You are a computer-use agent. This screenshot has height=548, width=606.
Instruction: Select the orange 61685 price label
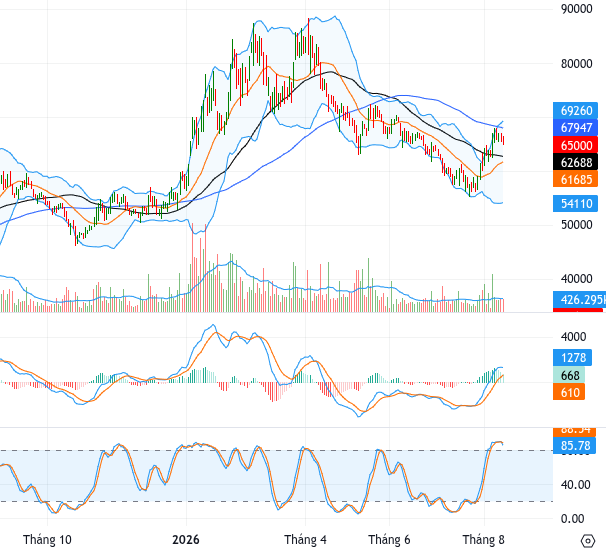coord(575,179)
